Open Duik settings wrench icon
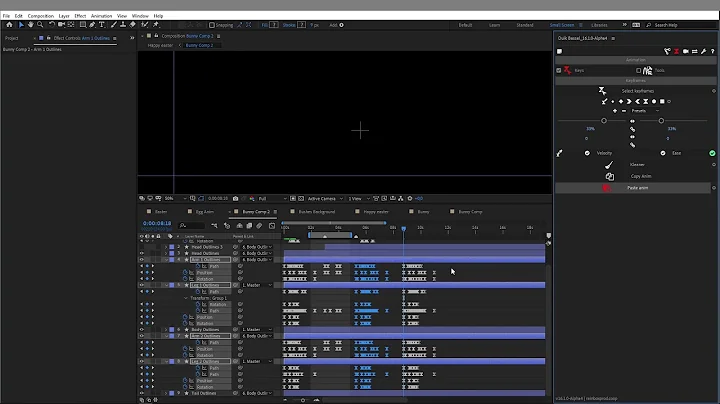This screenshot has width=720, height=404. [703, 51]
